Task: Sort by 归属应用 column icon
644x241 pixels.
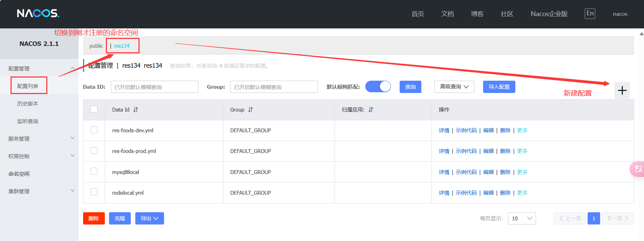Action: click(371, 110)
